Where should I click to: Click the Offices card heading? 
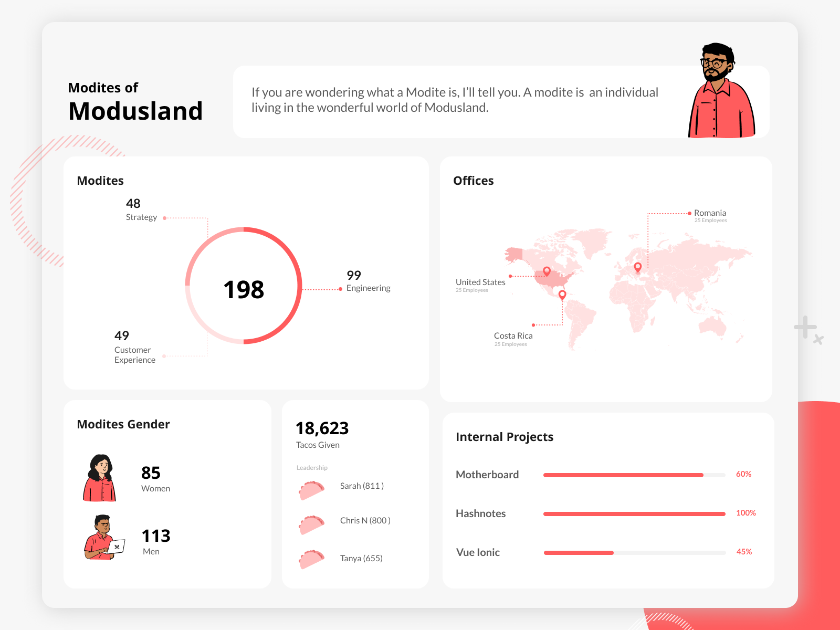(x=474, y=181)
